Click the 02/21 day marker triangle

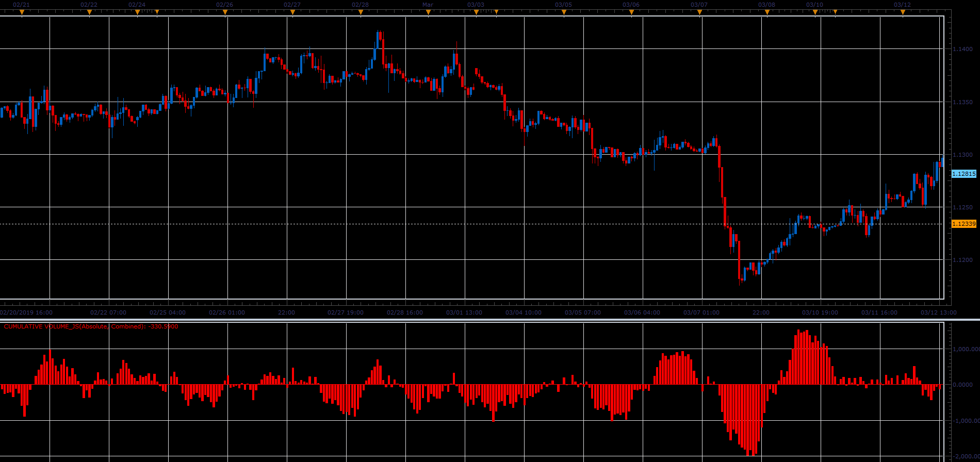click(x=22, y=12)
